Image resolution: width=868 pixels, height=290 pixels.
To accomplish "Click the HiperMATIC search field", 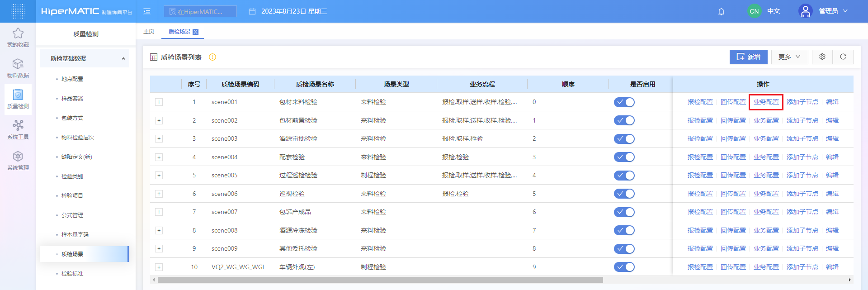I will [200, 11].
